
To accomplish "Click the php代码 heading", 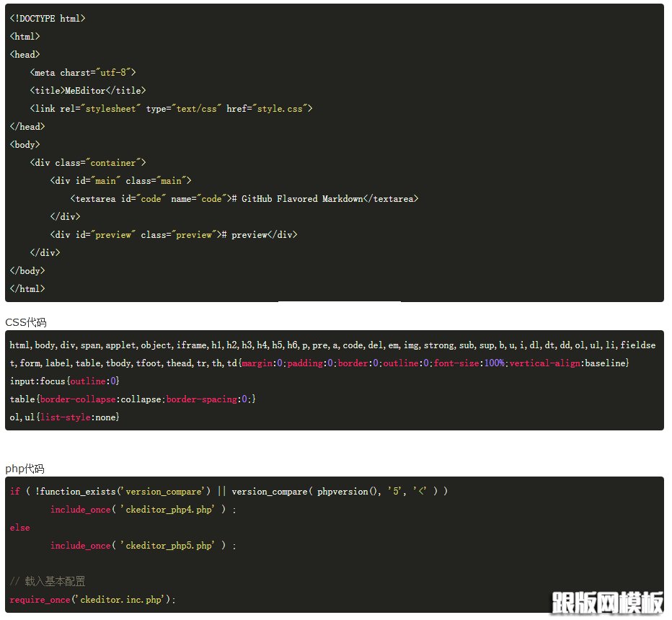I will point(25,469).
